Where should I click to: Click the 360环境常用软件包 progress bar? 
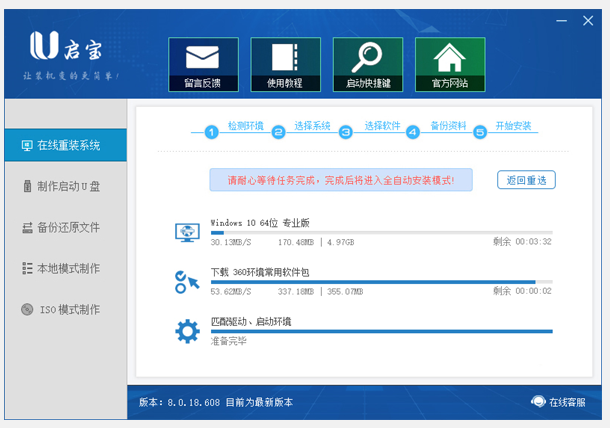tap(381, 282)
